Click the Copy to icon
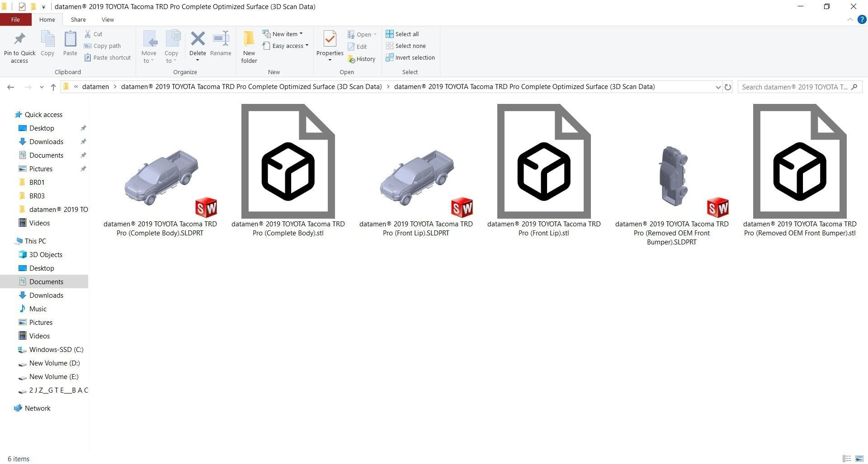 (x=173, y=39)
